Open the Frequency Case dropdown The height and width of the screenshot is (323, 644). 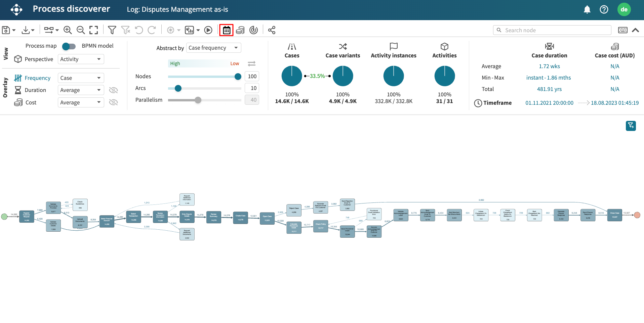point(81,78)
